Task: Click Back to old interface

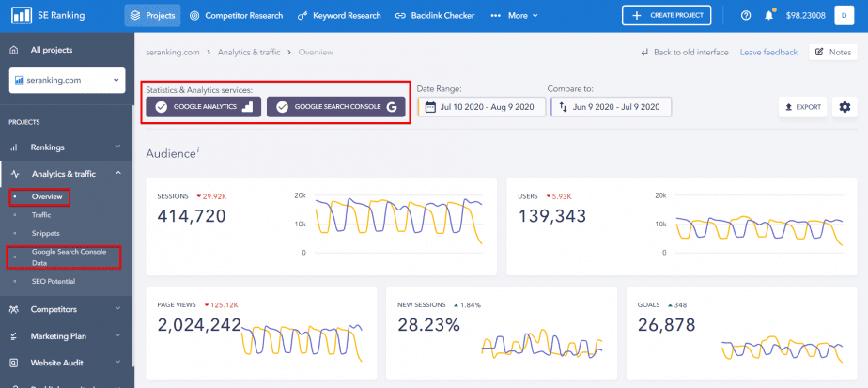Action: point(685,52)
